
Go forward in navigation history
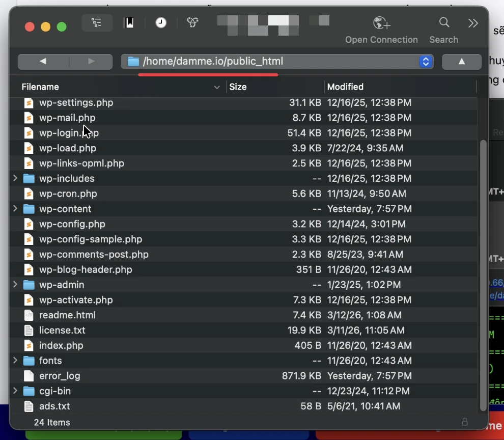point(91,62)
